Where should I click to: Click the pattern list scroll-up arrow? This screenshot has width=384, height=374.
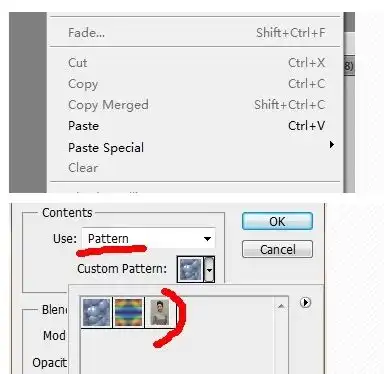(281, 306)
